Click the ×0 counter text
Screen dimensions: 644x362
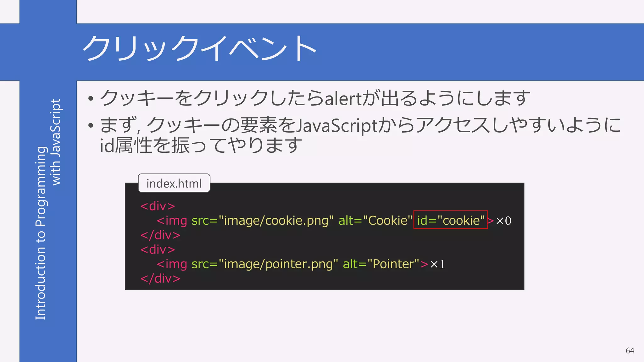point(503,221)
